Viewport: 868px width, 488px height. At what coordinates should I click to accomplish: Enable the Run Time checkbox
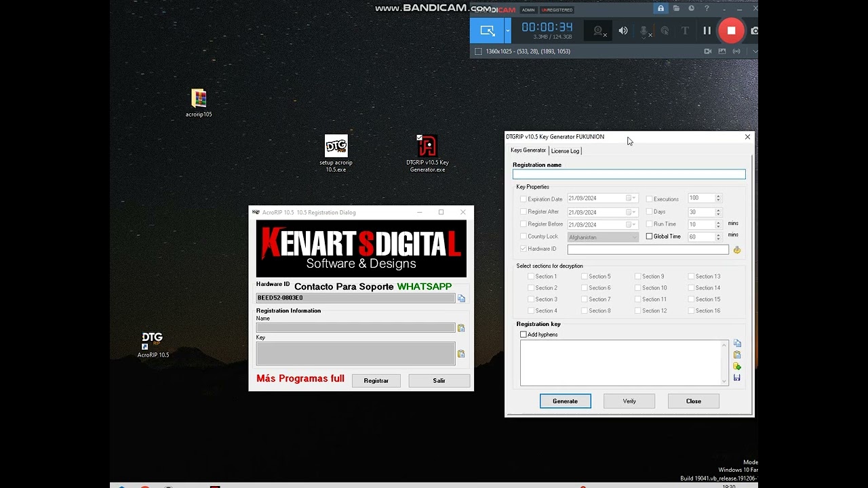coord(649,224)
